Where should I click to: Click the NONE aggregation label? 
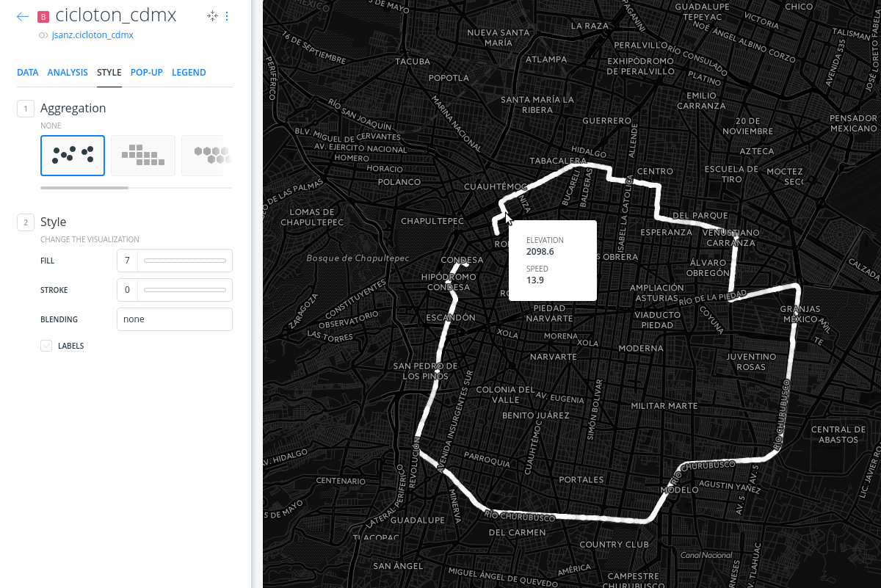click(x=51, y=126)
